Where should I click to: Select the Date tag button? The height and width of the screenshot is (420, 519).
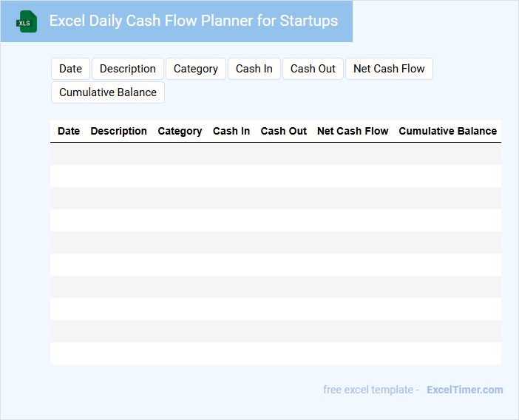click(x=70, y=69)
